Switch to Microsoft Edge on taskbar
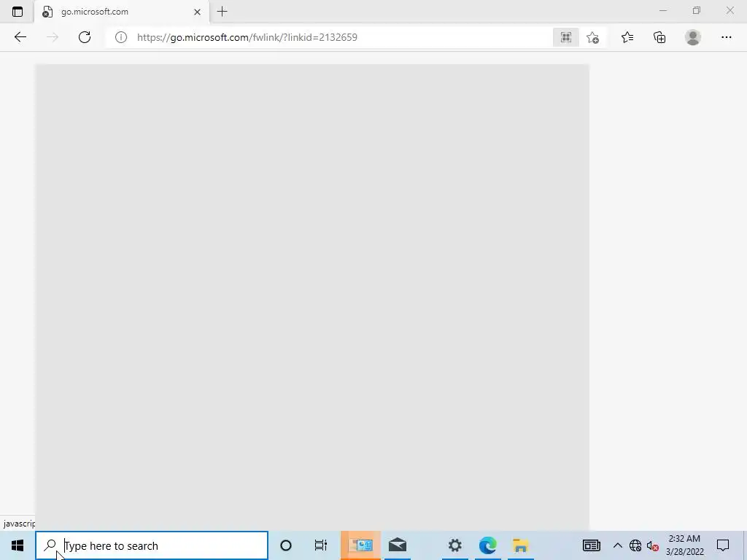Screen dimensions: 747x560 tap(488, 545)
